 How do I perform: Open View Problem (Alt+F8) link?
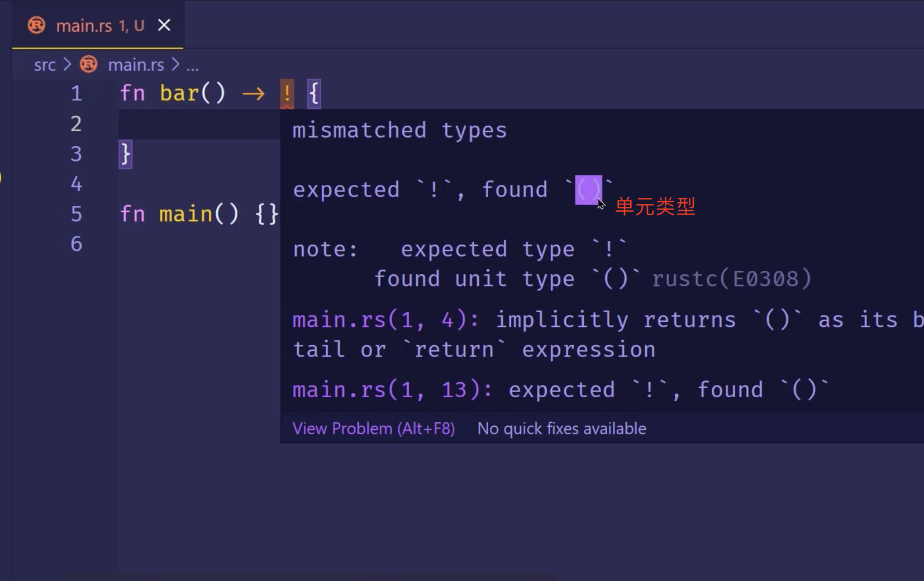[x=373, y=428]
